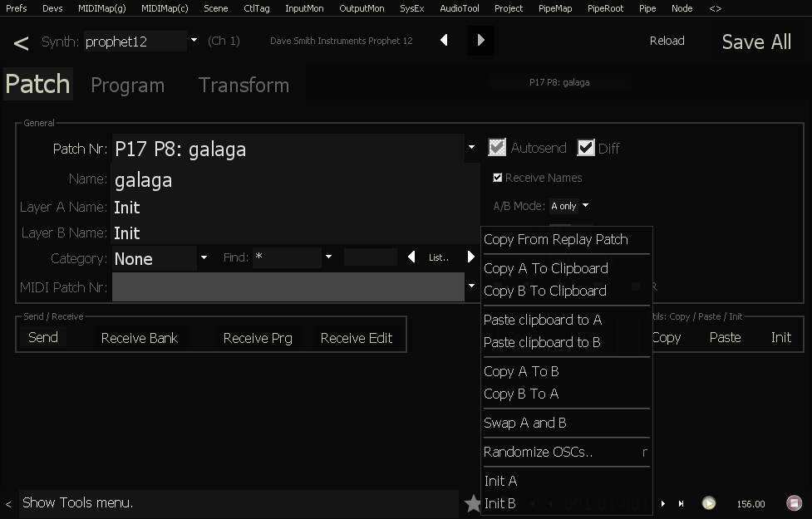Click the Receive Bank button
This screenshot has height=519, width=812.
tap(140, 338)
